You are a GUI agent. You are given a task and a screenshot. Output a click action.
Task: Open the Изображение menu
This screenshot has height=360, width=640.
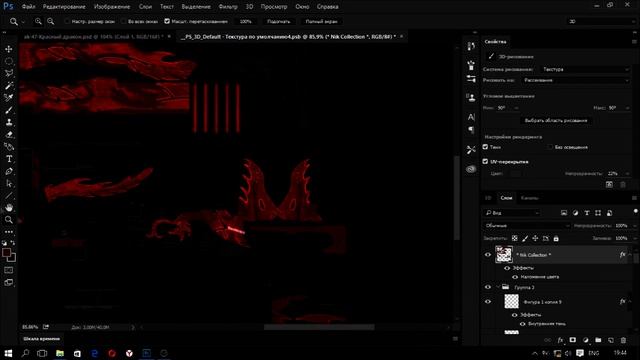click(112, 7)
